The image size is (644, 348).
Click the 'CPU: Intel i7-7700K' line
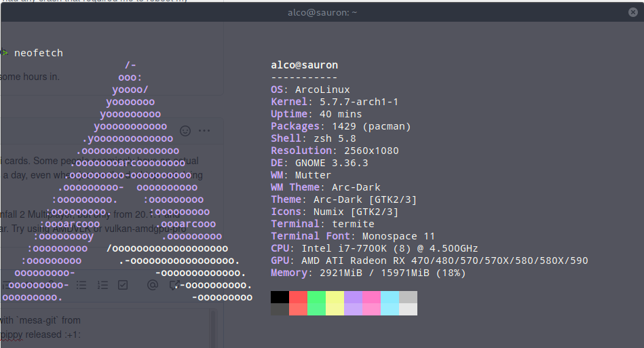374,248
